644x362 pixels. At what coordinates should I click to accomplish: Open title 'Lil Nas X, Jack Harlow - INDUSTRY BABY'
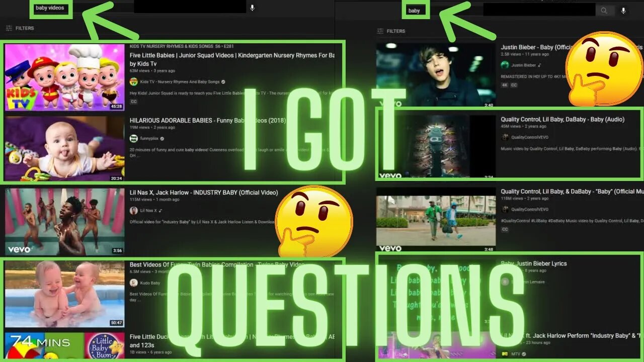(x=204, y=193)
